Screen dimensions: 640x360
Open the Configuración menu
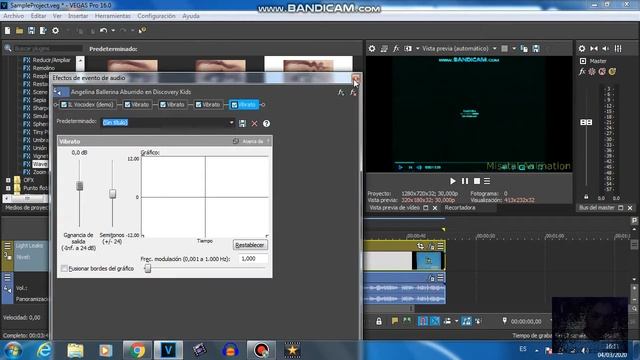[156, 16]
